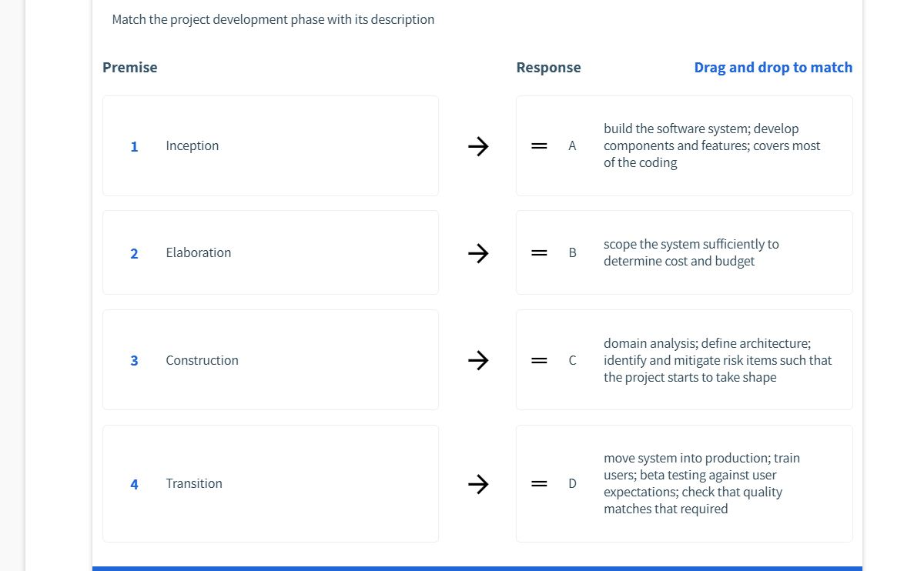Click the question instruction text
Image resolution: width=924 pixels, height=571 pixels.
tap(273, 19)
